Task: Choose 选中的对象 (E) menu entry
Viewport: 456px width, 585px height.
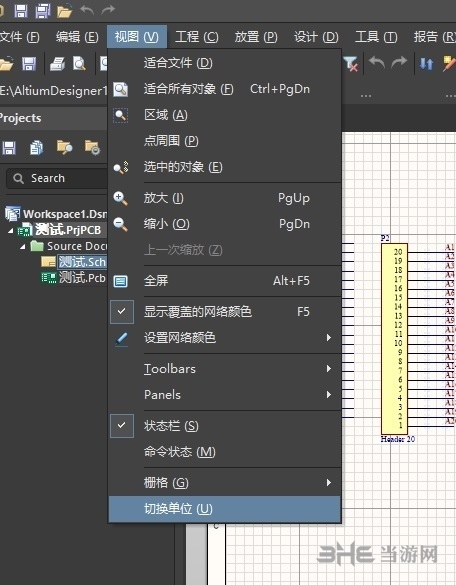Action: pos(225,167)
